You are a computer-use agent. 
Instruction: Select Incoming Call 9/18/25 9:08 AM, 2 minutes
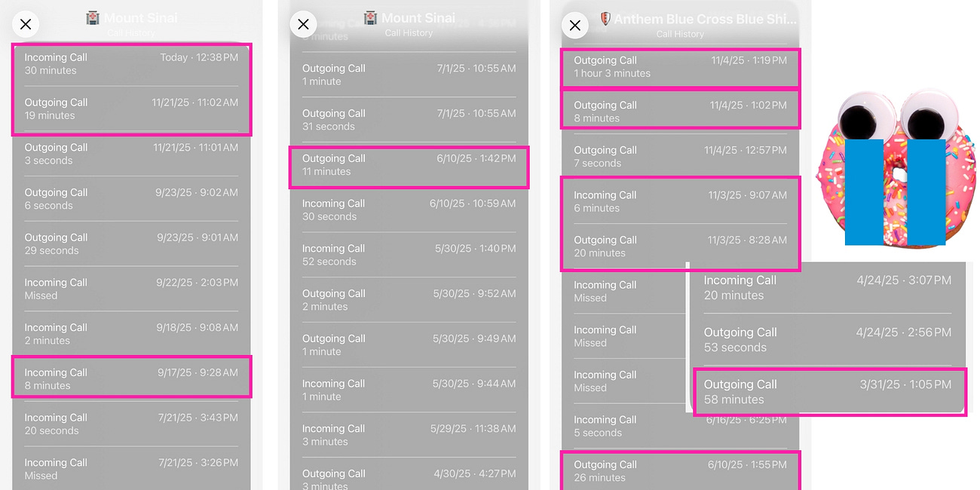click(x=131, y=334)
